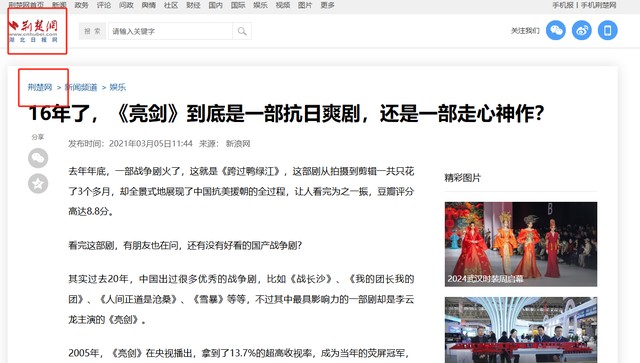Click the 荆楚网 breadcrumb link
The image size is (640, 363).
[x=40, y=87]
